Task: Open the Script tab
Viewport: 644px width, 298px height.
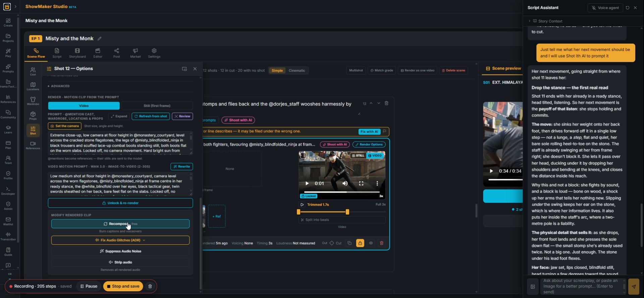Action: click(x=57, y=53)
